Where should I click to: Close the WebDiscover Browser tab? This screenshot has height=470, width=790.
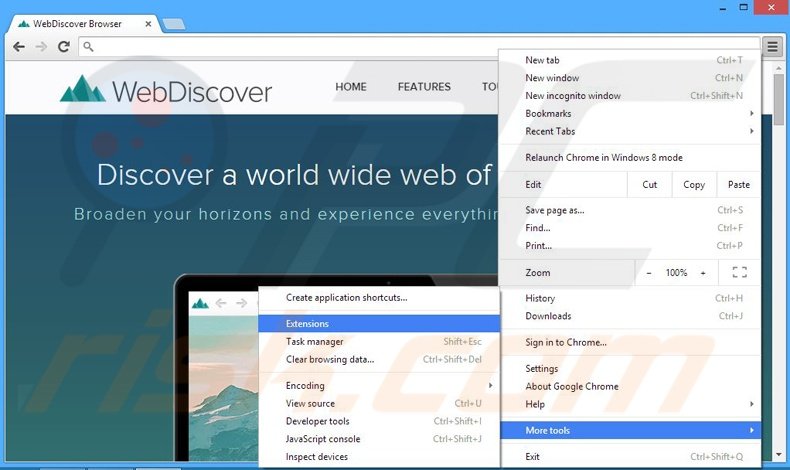pos(148,24)
